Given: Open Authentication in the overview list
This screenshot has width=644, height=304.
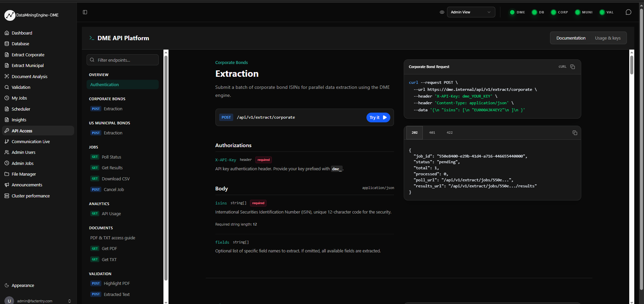Looking at the screenshot, I should (x=122, y=84).
